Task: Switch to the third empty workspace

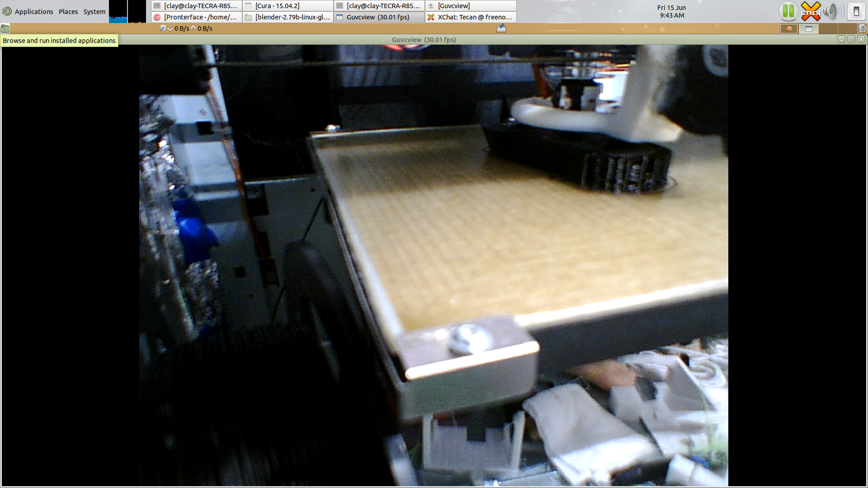Action: [x=828, y=28]
